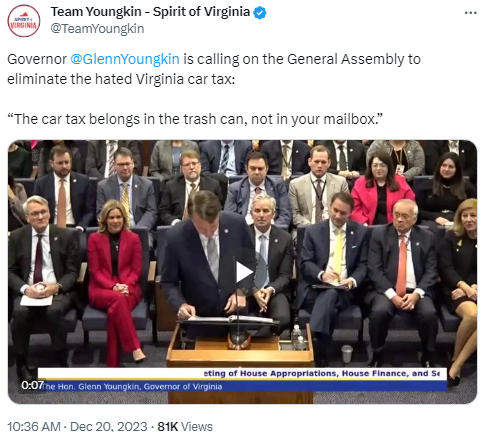
Task: Click the House Appropriations ticker text in video
Action: (322, 373)
